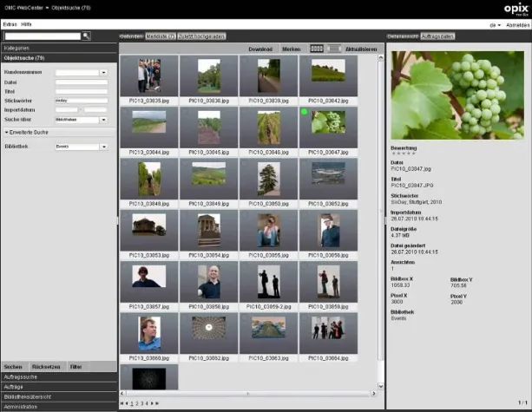532x412 pixels.
Task: Switch to grid thumbnail view
Action: tap(317, 49)
